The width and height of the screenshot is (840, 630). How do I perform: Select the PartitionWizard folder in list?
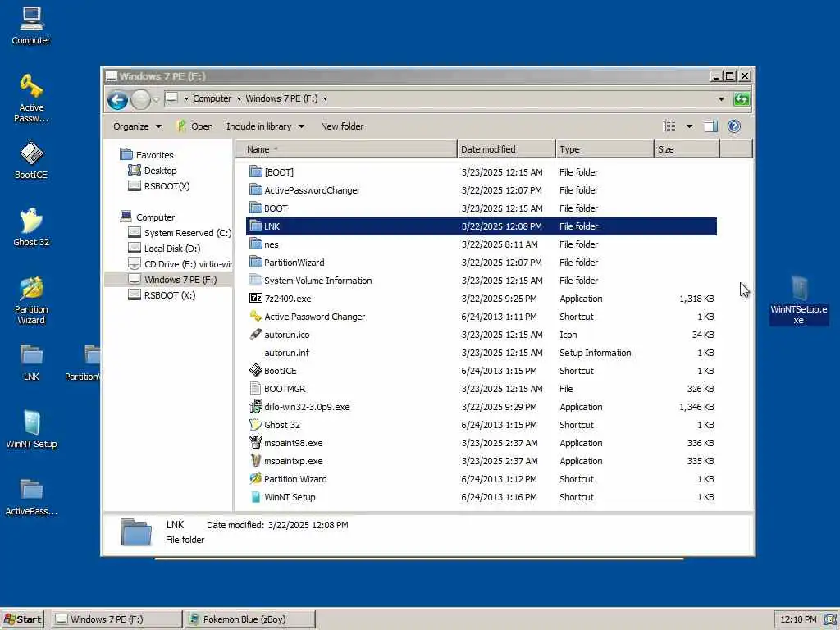pyautogui.click(x=287, y=262)
